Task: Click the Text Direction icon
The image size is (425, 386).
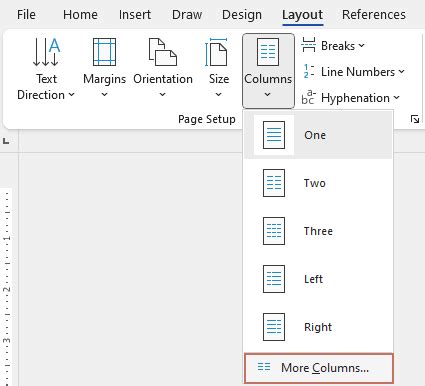Action: point(46,52)
